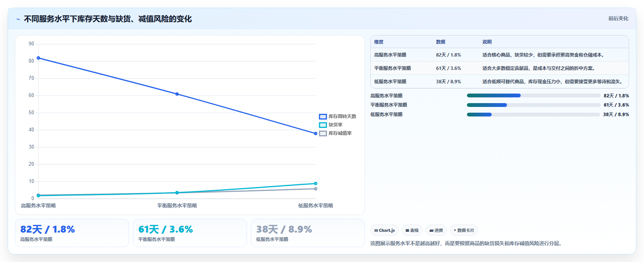Toggle the 库存周转天数 legend swatch
Screen dimensions: 644x262
323,116
